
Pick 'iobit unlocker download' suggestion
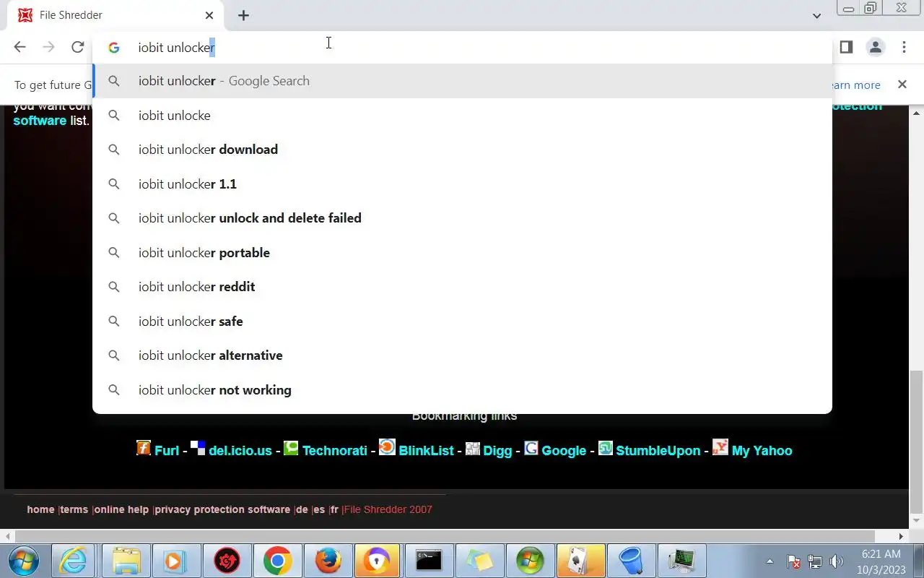[x=462, y=150]
